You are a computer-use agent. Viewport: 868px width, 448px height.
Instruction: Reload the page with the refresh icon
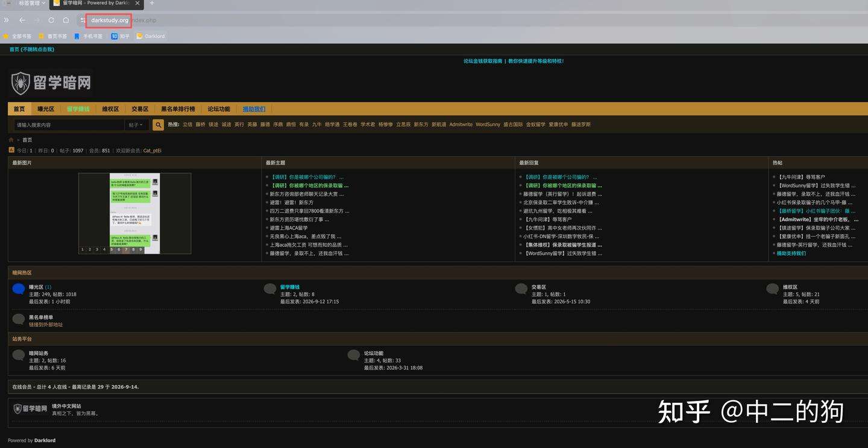(x=51, y=20)
